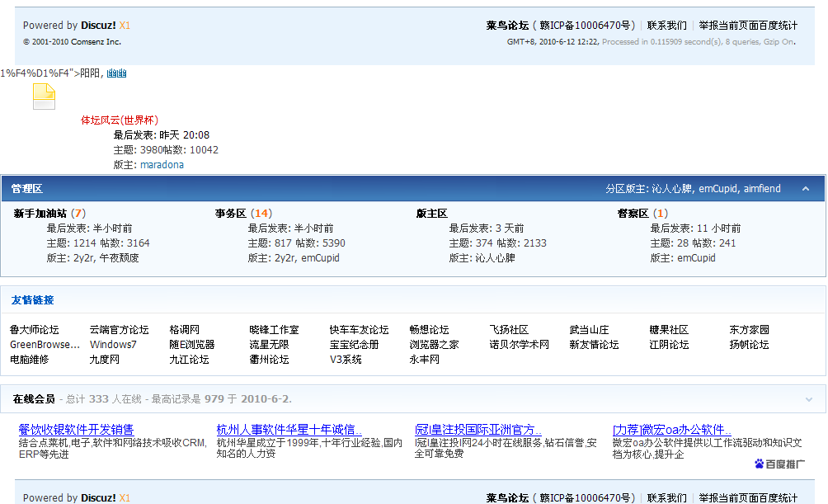
Task: Go to the 事务区 board
Action: [x=231, y=214]
